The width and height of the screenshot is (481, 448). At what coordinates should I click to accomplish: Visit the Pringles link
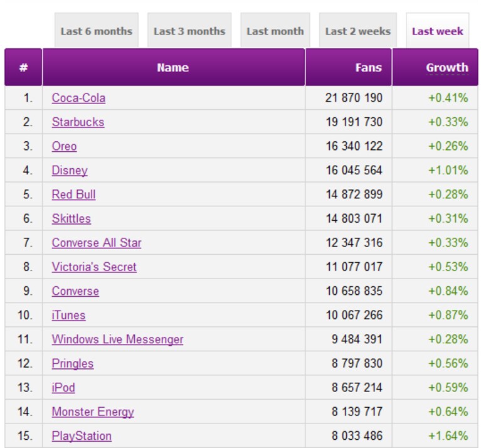(x=72, y=364)
